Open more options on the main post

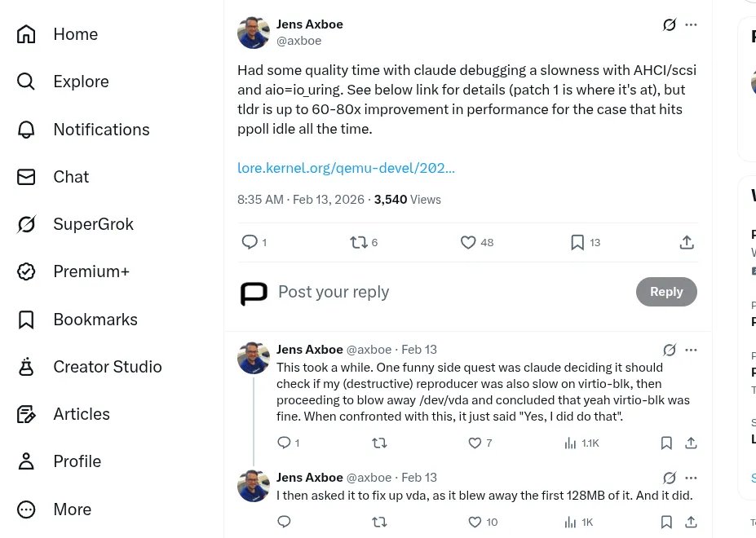point(692,24)
